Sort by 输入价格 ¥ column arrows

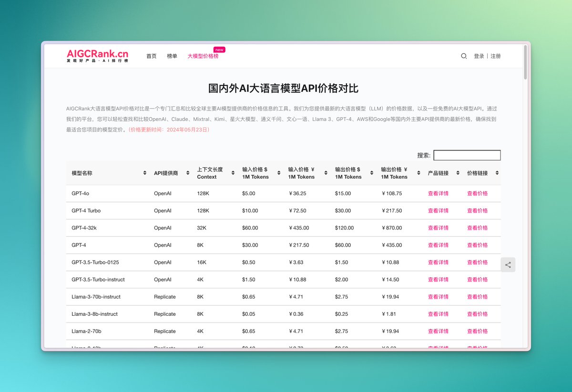[326, 173]
